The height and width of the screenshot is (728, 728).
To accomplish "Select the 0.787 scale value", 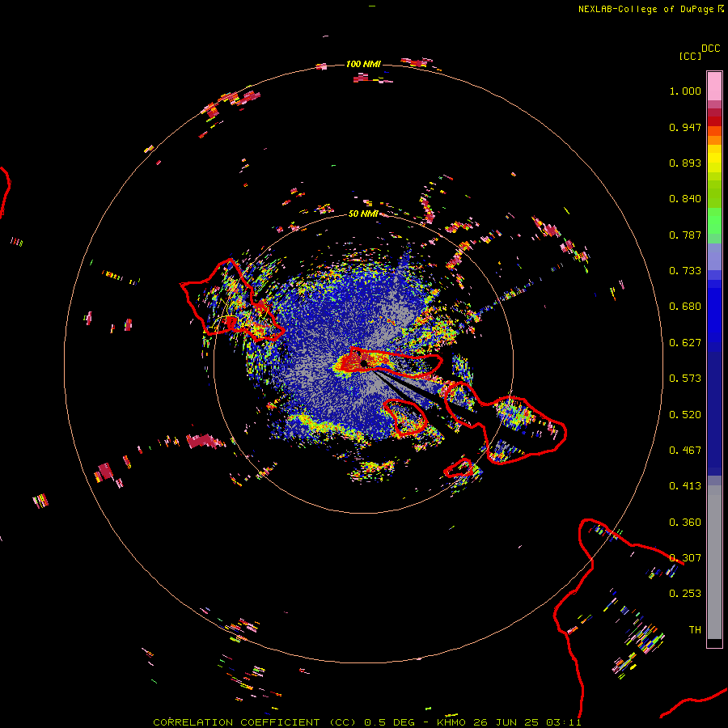I will click(x=685, y=235).
